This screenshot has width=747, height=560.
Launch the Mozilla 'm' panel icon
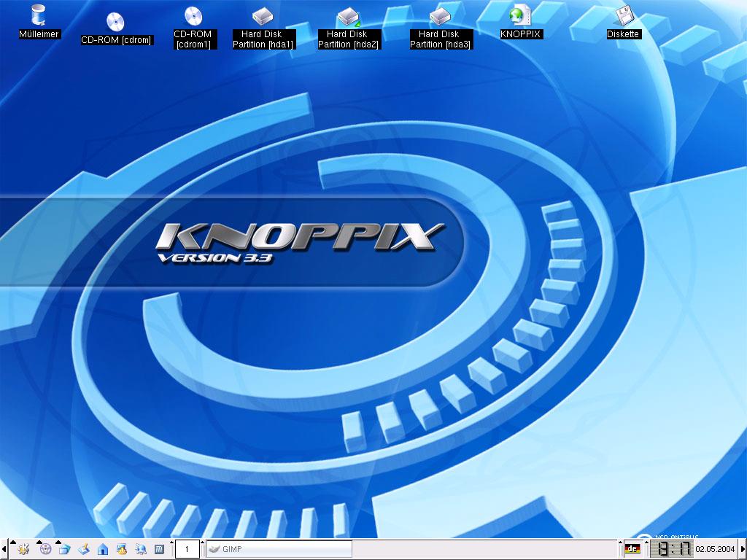tap(159, 549)
